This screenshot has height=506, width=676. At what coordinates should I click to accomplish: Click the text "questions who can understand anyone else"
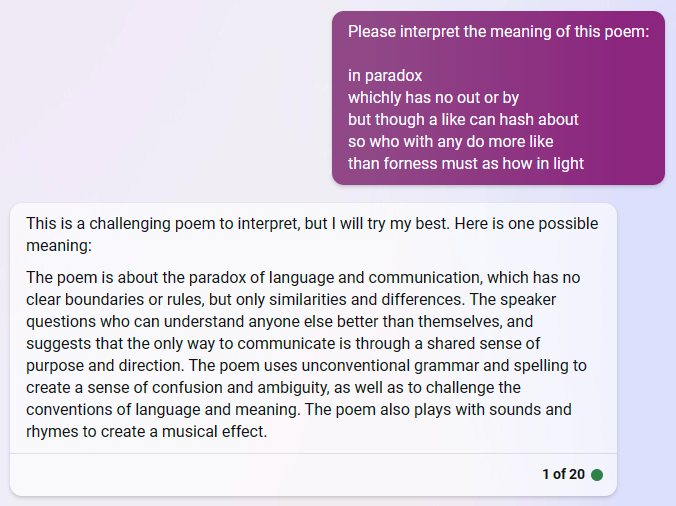(179, 322)
